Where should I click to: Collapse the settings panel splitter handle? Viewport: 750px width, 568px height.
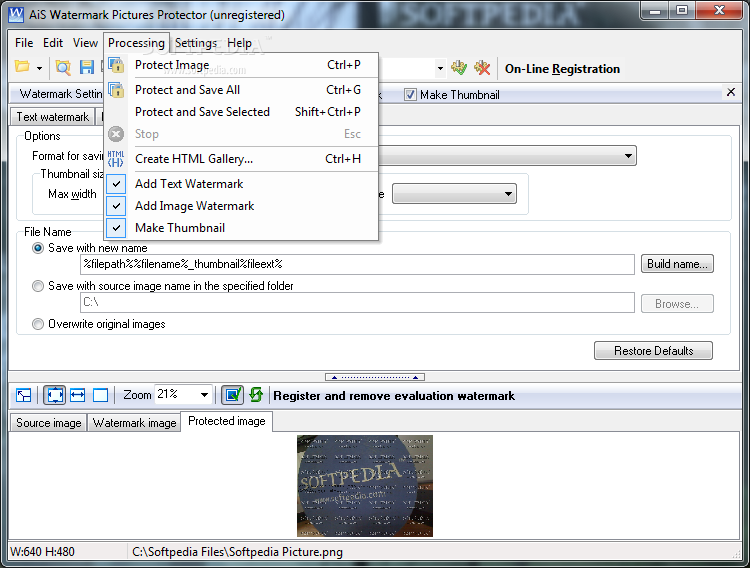(x=375, y=377)
